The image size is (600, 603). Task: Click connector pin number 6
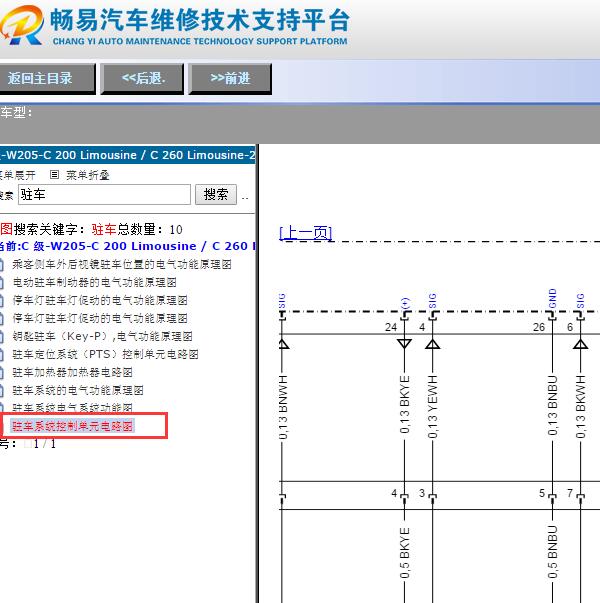point(570,327)
